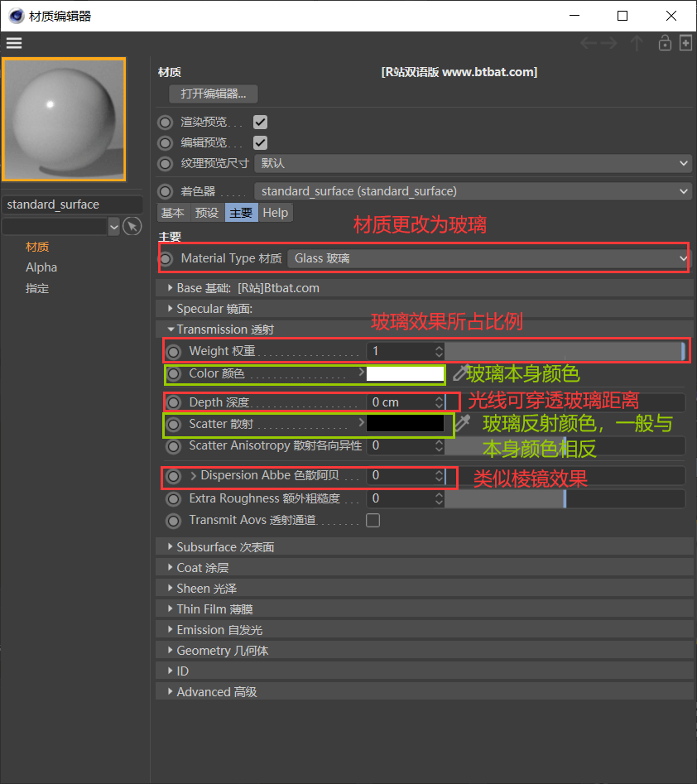Screen dimensions: 697x784
Task: Select 指定 channel in left list
Action: (x=37, y=288)
